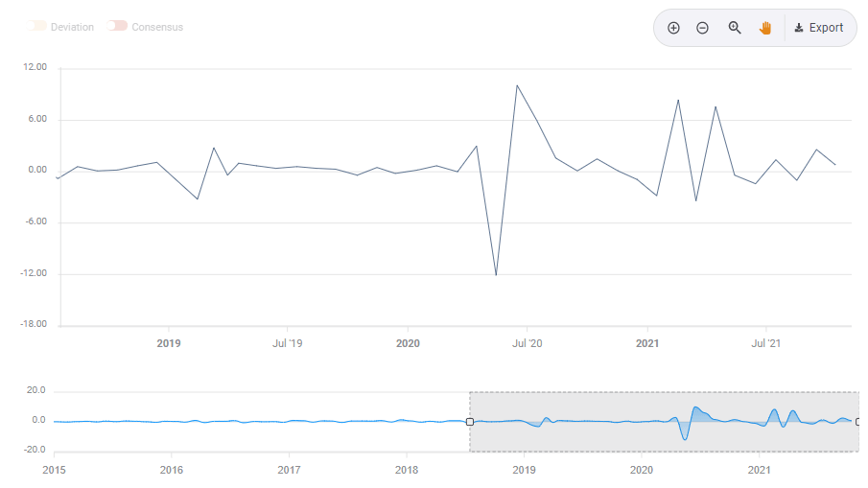Image resolution: width=868 pixels, height=488 pixels.
Task: Click the left handle of the range selector
Action: [470, 422]
